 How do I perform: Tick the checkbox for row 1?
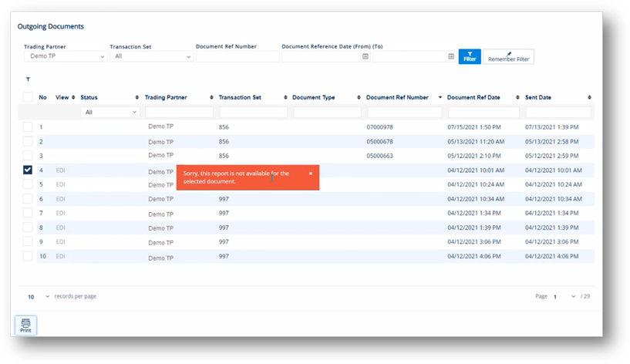[x=28, y=126]
